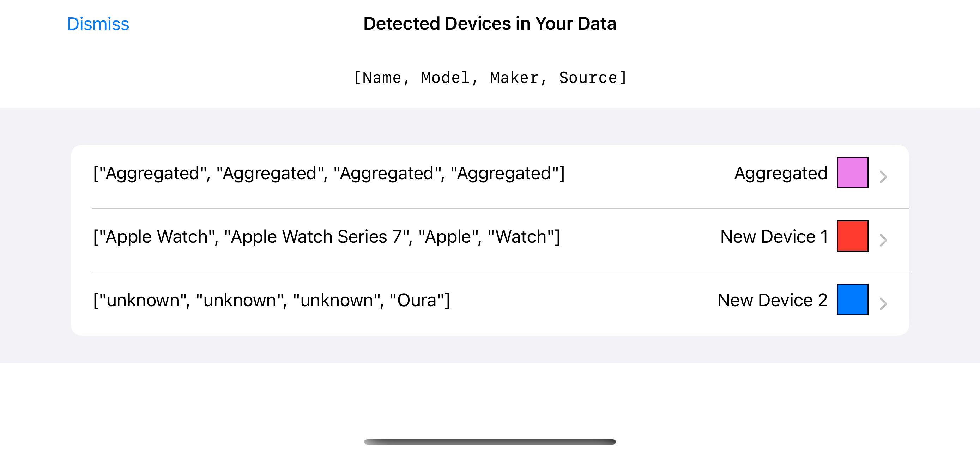Image resolution: width=980 pixels, height=453 pixels.
Task: Click the Detected Devices in Your Data title
Action: (x=490, y=24)
